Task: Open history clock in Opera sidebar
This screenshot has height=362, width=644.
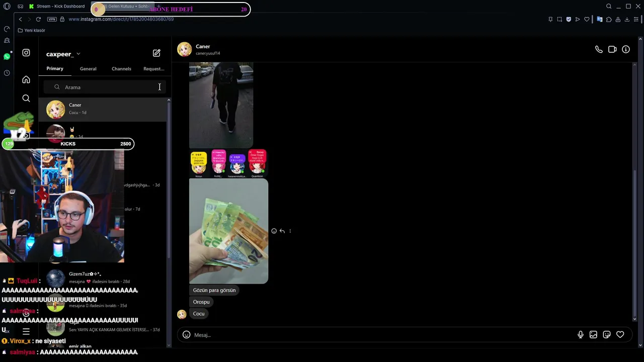Action: click(7, 73)
